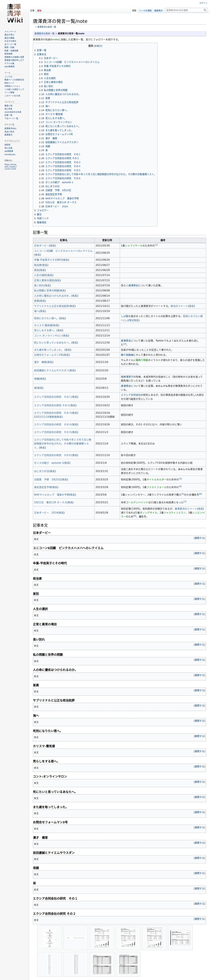This screenshot has height=980, width=210.
Task: Jump to contents entry 5 外部リンク
Action: point(43,218)
